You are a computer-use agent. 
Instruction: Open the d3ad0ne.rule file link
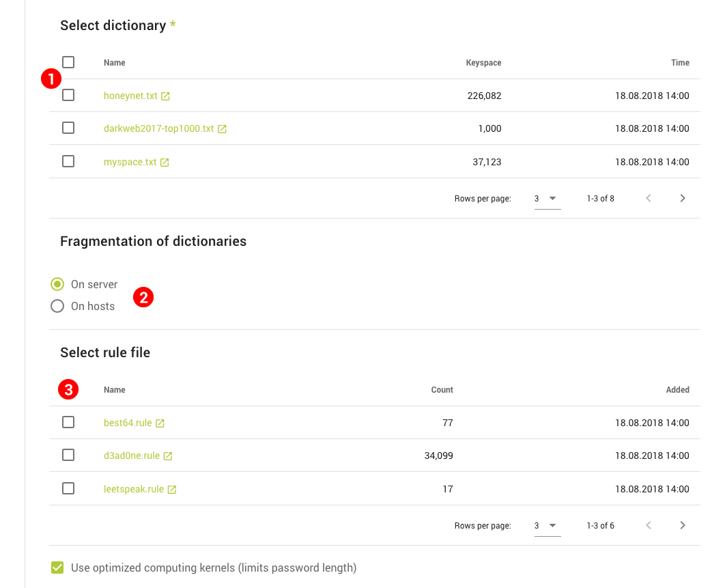pyautogui.click(x=132, y=456)
